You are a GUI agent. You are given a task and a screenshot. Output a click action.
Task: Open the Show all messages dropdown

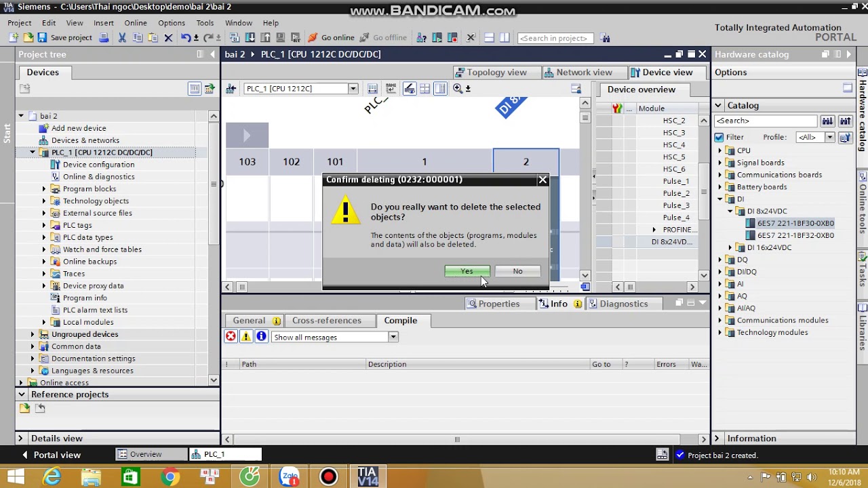(x=393, y=337)
